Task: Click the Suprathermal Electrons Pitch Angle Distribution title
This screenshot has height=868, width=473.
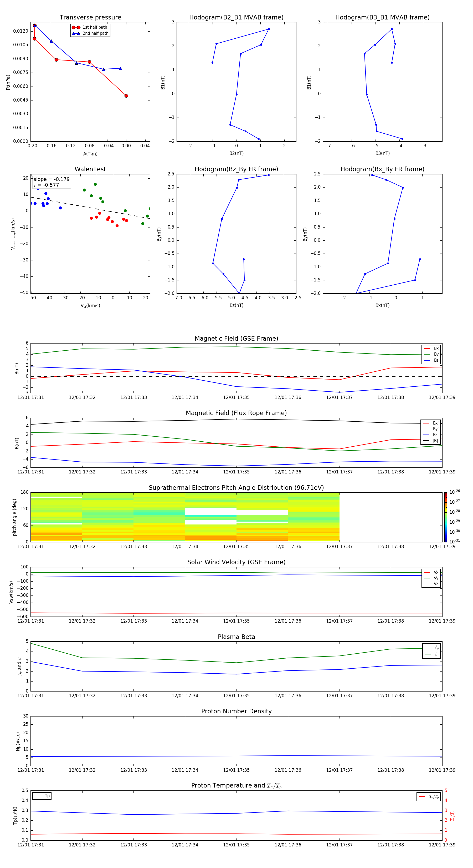Action: (236, 488)
